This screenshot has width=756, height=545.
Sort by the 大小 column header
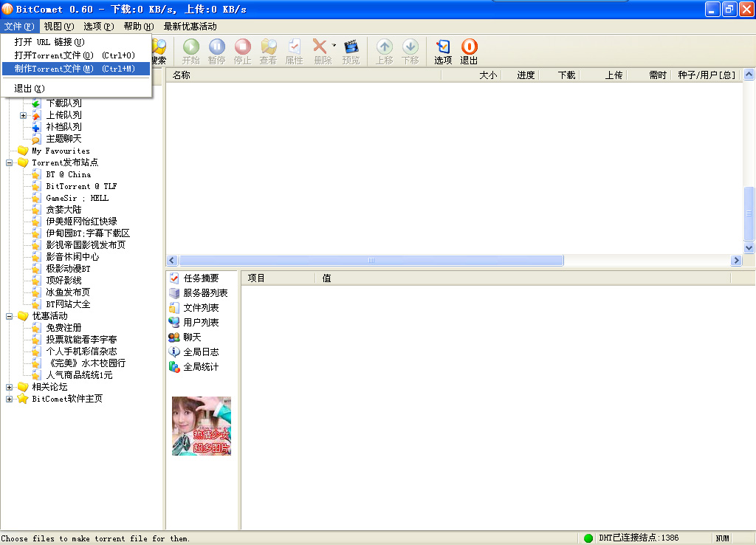pos(472,75)
